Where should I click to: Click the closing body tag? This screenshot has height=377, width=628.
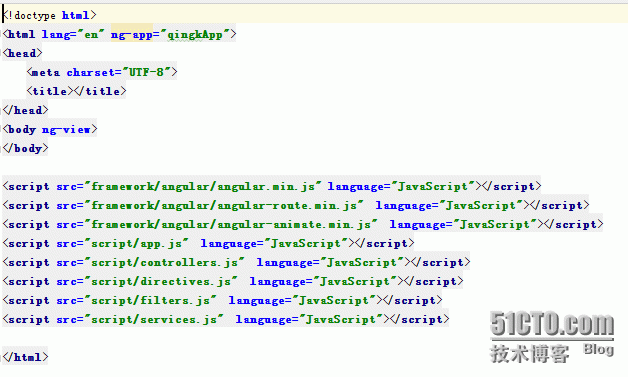[26, 148]
